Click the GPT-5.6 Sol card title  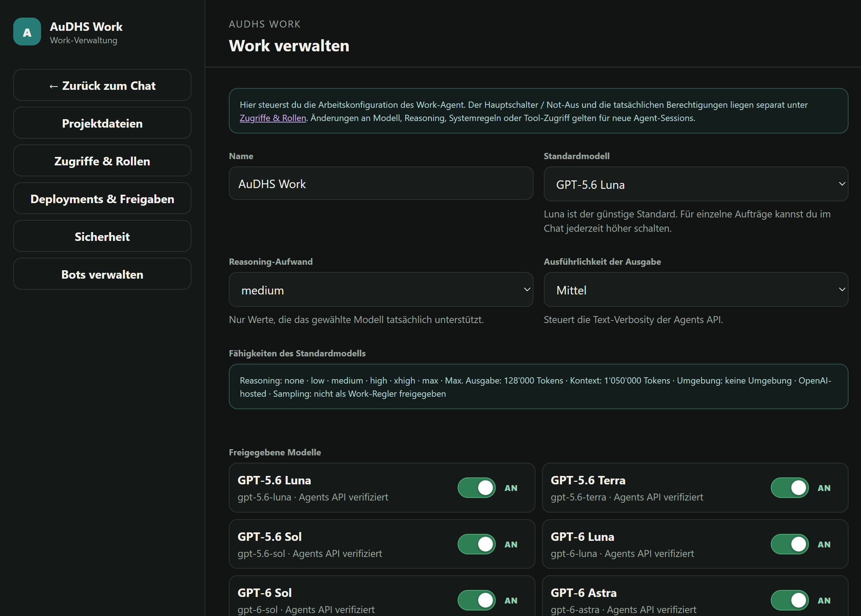pyautogui.click(x=269, y=537)
